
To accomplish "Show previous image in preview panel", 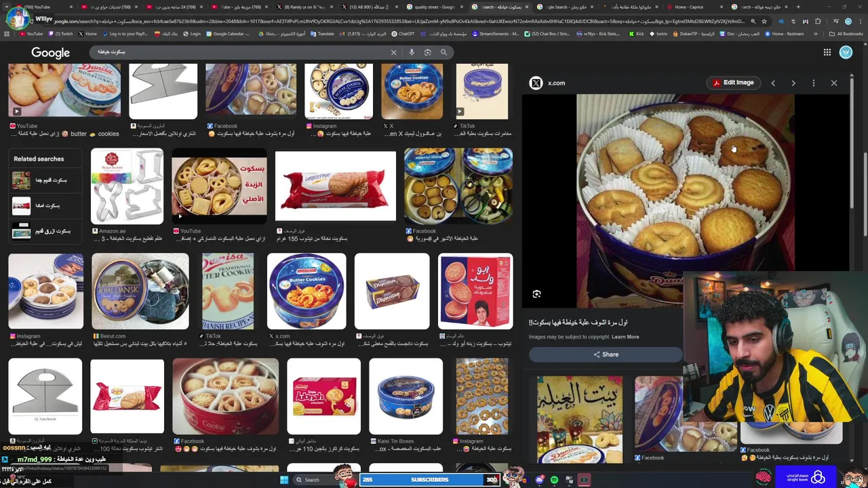I will (773, 83).
